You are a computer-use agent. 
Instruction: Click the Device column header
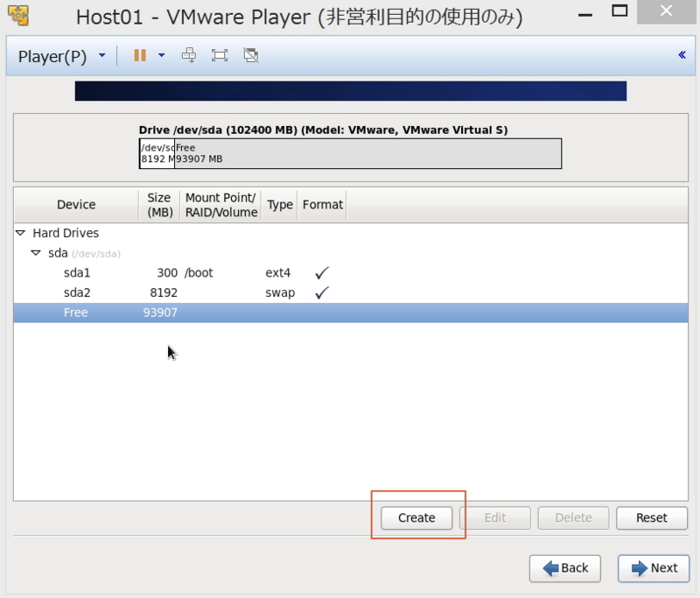(x=76, y=205)
